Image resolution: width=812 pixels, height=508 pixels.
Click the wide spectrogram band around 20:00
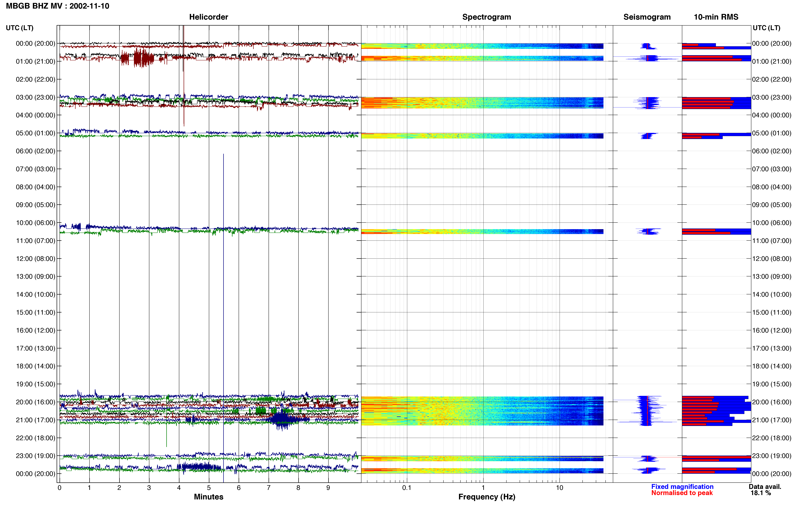482,411
